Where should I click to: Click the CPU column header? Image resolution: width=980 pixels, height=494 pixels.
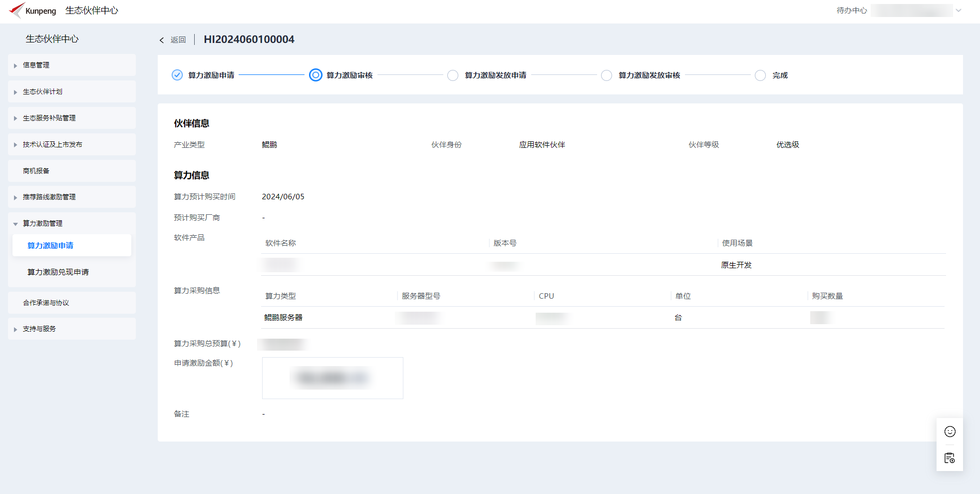coord(547,296)
